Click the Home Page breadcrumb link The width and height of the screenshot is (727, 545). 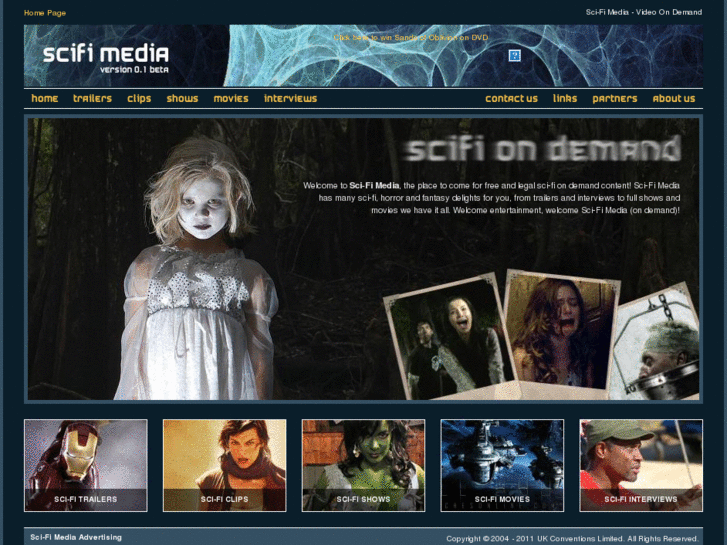point(45,13)
